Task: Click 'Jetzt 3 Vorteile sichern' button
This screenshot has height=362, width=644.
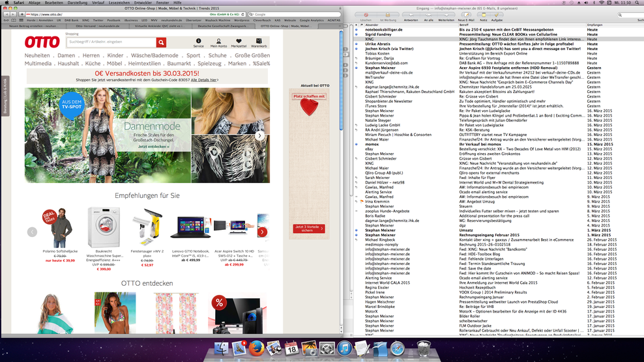Action: point(308,229)
